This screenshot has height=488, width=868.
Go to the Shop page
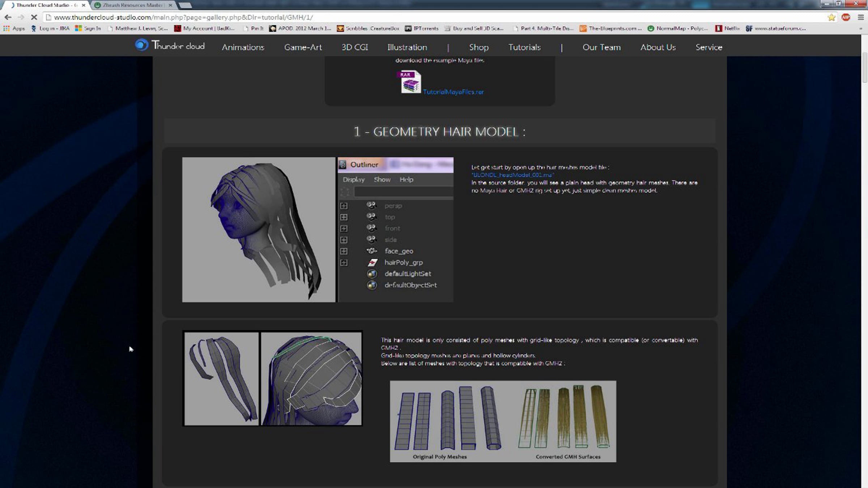pyautogui.click(x=479, y=47)
